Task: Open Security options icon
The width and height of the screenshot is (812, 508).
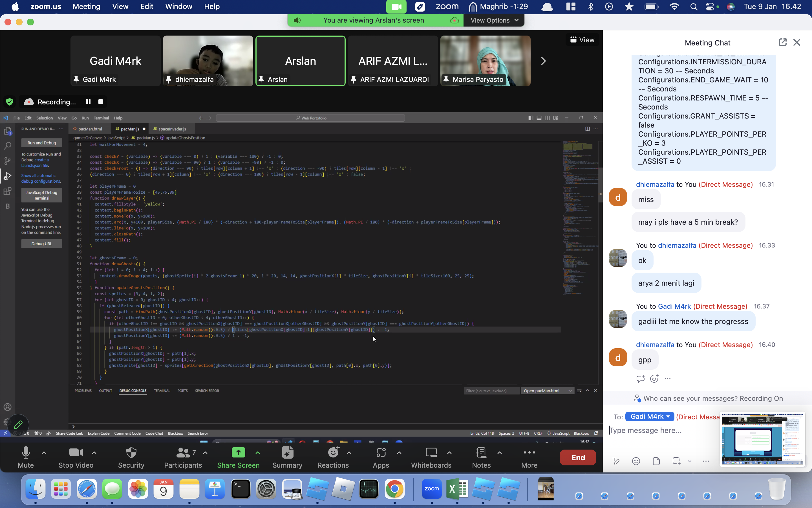Action: pyautogui.click(x=131, y=453)
